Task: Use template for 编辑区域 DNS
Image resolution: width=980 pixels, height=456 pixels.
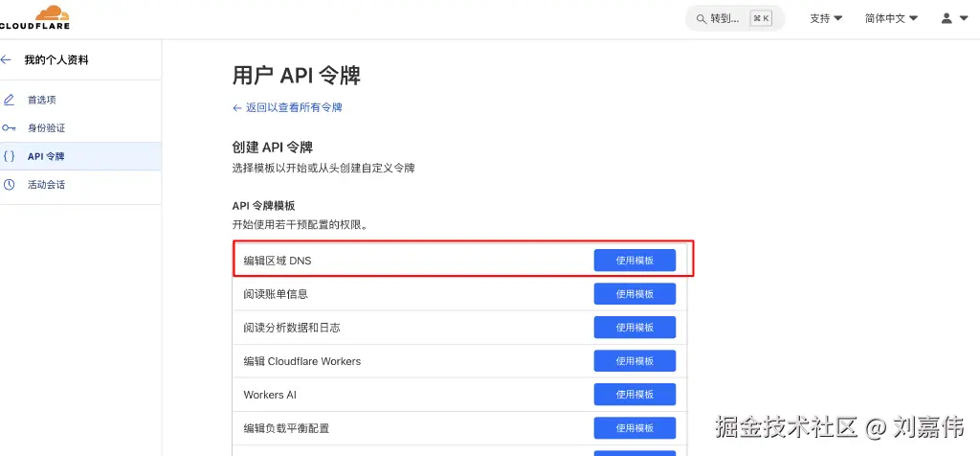Action: (x=635, y=261)
